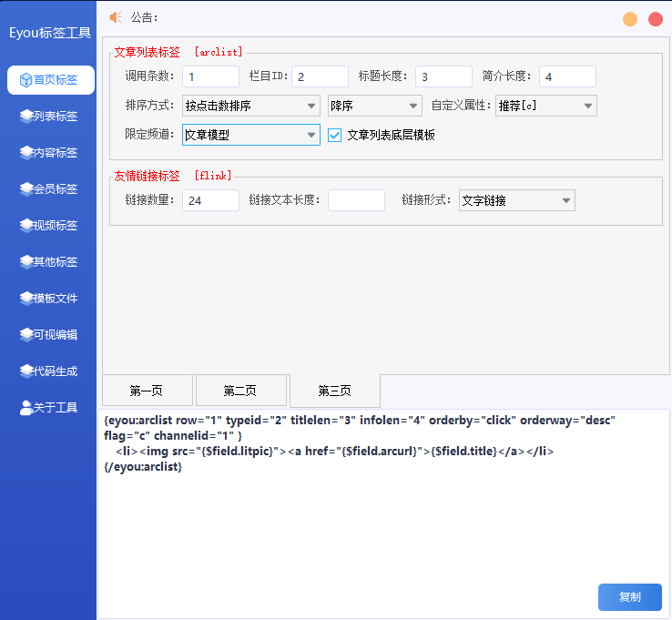
Task: Click the red close circle
Action: 656,19
